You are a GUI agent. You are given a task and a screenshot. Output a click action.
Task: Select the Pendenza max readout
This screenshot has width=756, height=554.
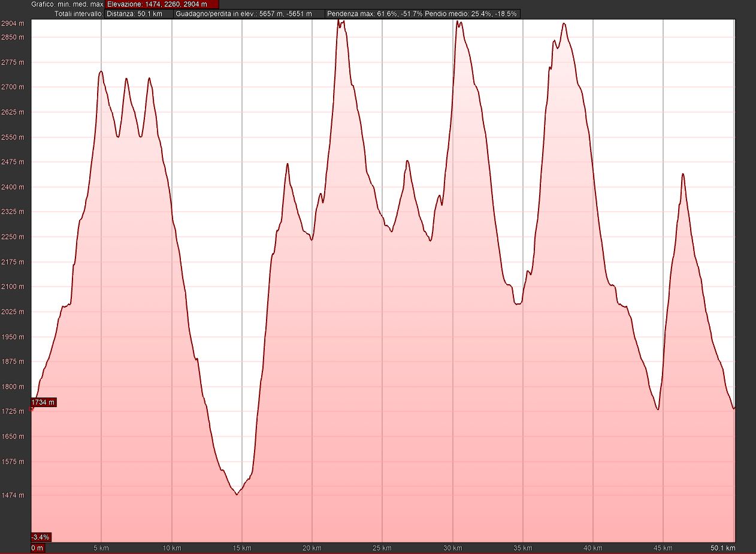(374, 14)
